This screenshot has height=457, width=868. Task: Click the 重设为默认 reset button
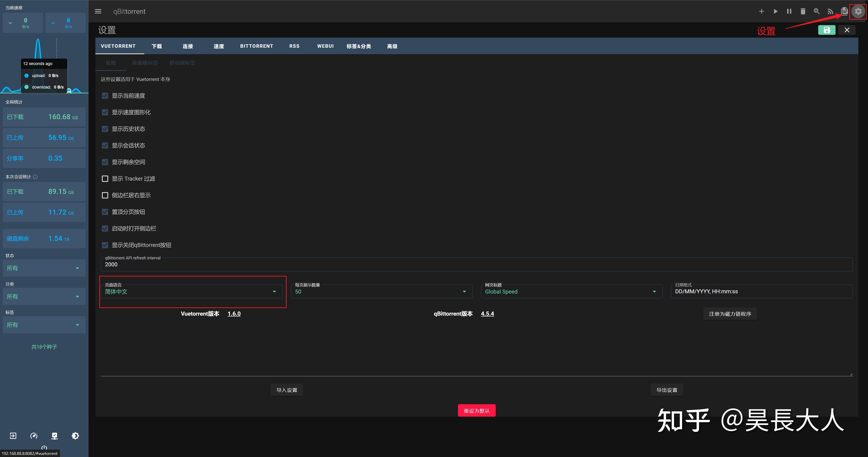[x=476, y=410]
